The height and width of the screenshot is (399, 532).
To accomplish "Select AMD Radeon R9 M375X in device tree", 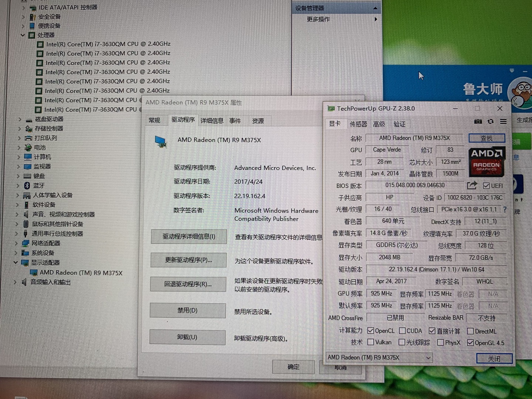I will 81,273.
